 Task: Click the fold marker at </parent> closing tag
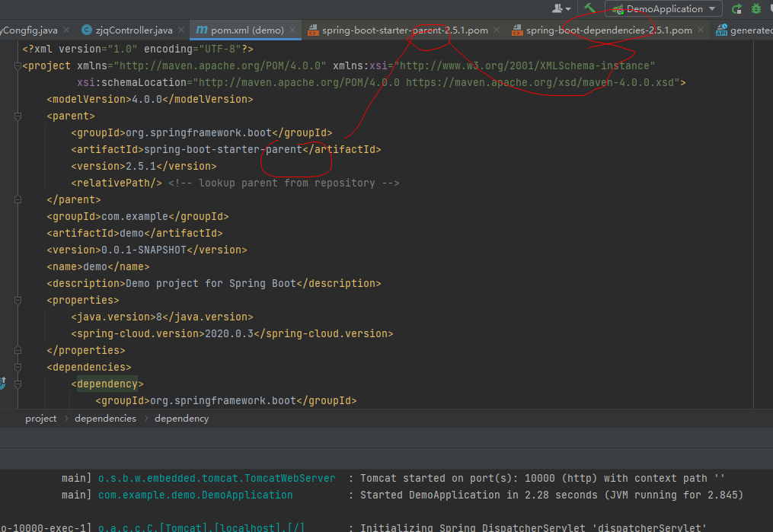pyautogui.click(x=18, y=199)
